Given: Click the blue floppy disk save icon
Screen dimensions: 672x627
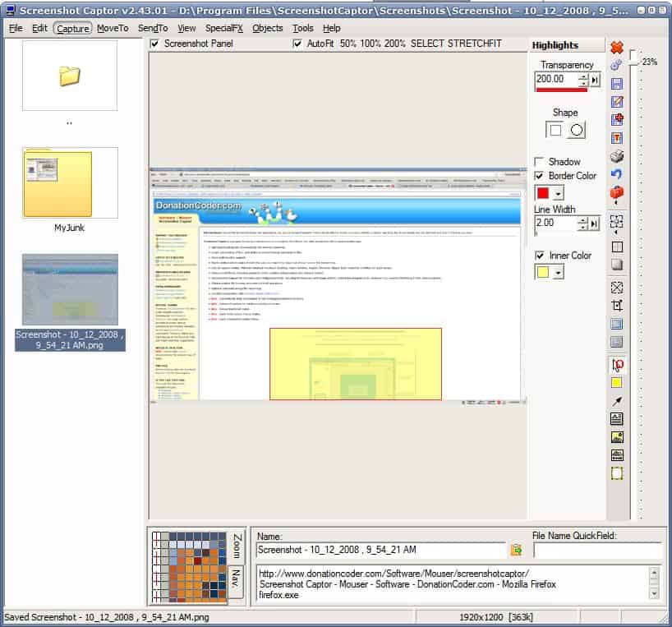Looking at the screenshot, I should point(617,84).
